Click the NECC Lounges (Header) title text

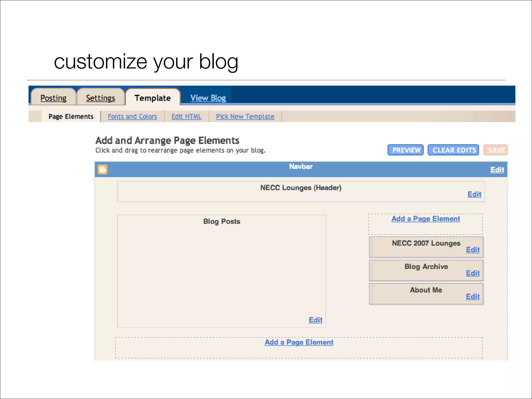[x=301, y=188]
